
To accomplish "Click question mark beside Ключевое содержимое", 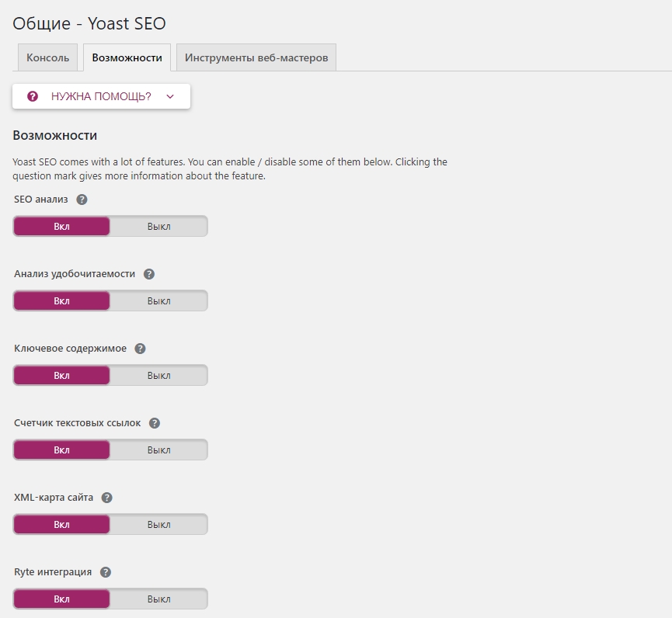I will tap(140, 349).
